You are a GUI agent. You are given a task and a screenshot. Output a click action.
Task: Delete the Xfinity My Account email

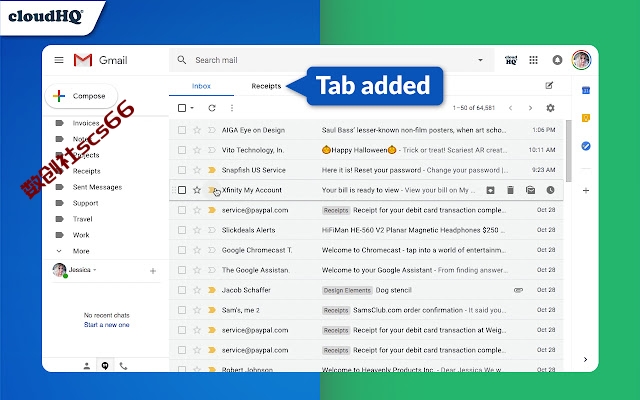(510, 190)
